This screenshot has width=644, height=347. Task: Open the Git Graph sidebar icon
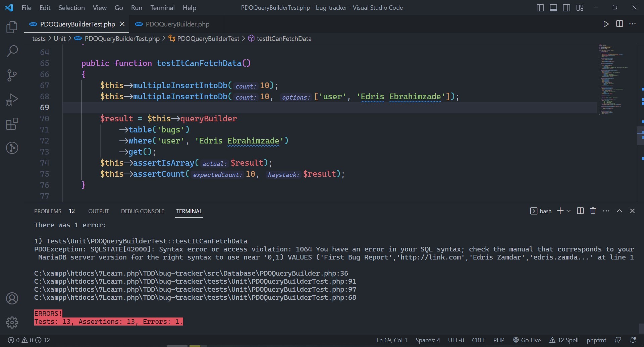tap(12, 148)
